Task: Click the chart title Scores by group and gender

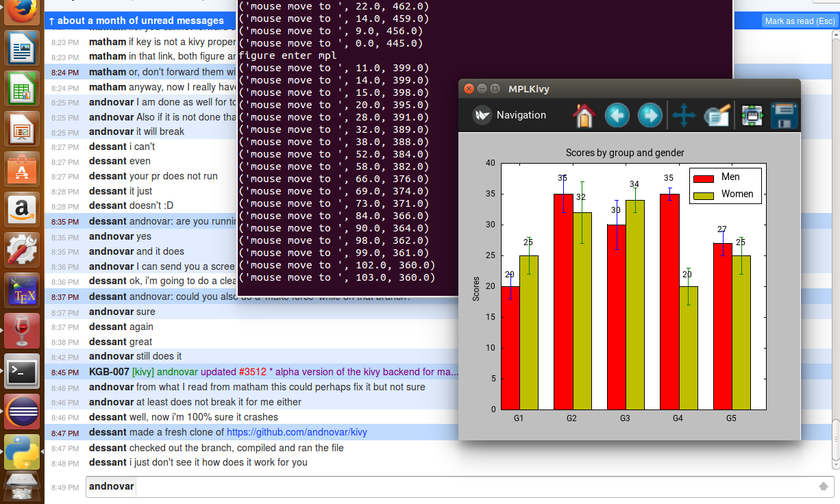Action: [625, 153]
